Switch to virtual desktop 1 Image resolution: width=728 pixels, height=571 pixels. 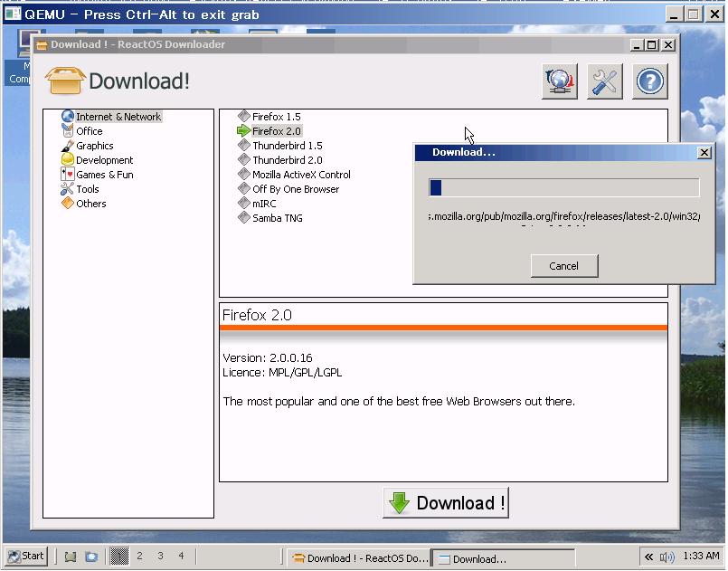coord(119,557)
